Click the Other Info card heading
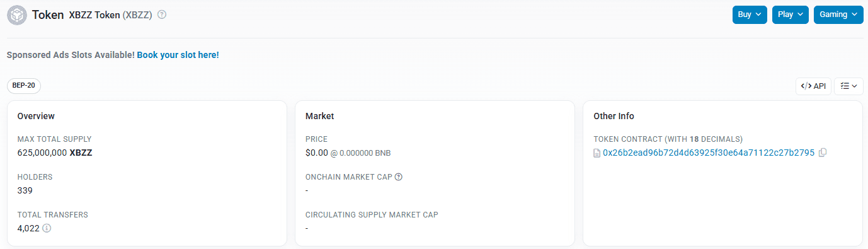The height and width of the screenshot is (249, 868). (614, 116)
